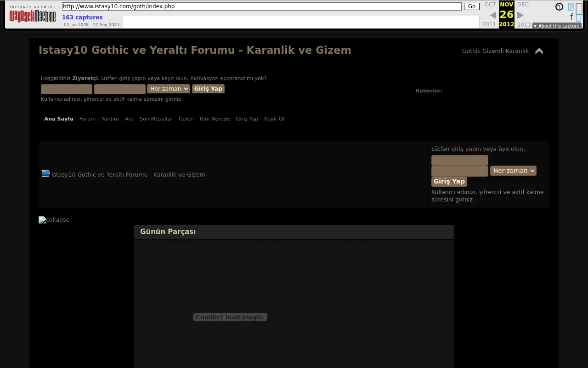This screenshot has width=588, height=368.
Task: Click the up arrow icon beside Gothic Gizemli Karanlık
Action: coord(539,51)
